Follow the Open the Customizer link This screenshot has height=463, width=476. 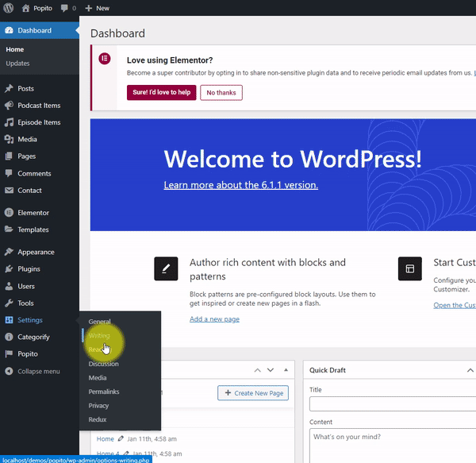[x=455, y=305]
